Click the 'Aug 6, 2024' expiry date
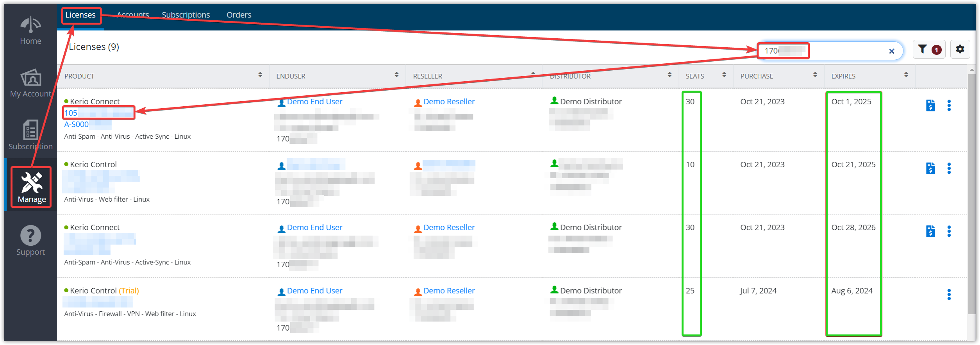This screenshot has height=345, width=980. point(852,291)
